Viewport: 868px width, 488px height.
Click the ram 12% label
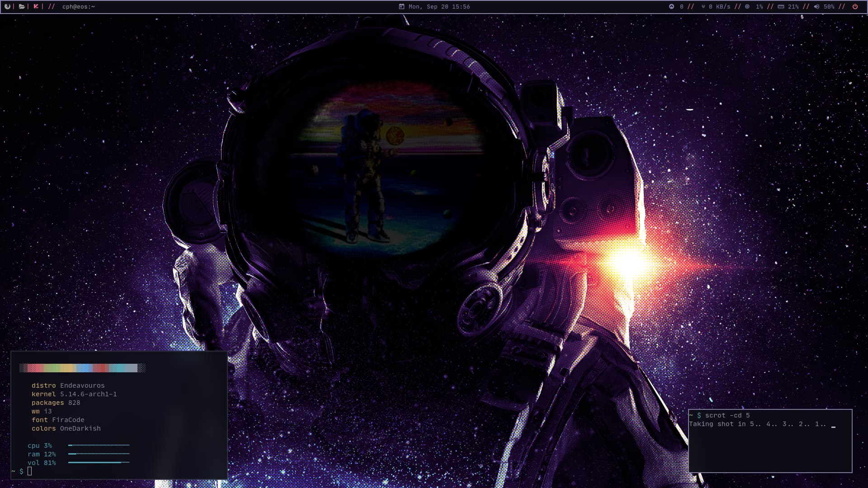click(x=42, y=454)
